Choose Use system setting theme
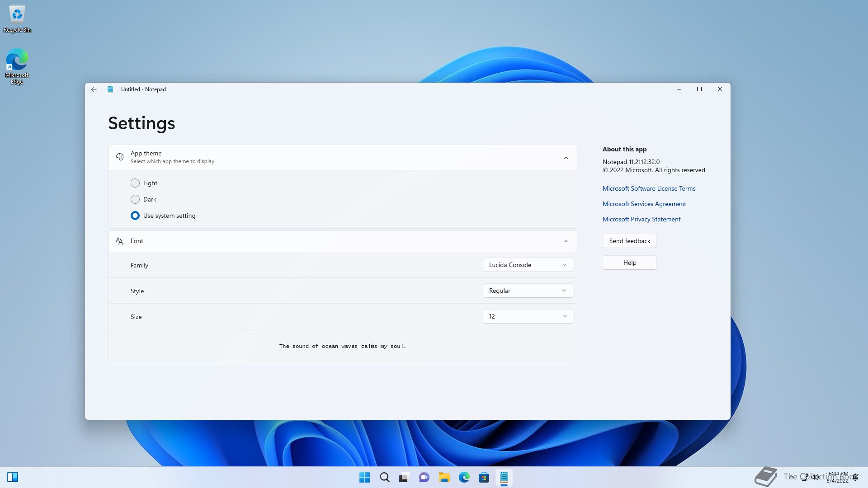 [163, 216]
